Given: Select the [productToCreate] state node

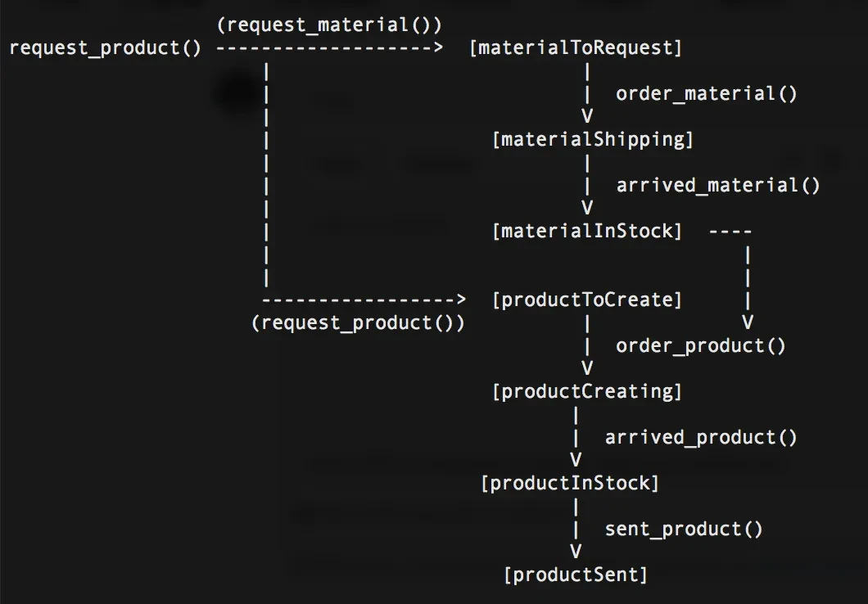Looking at the screenshot, I should (x=587, y=300).
